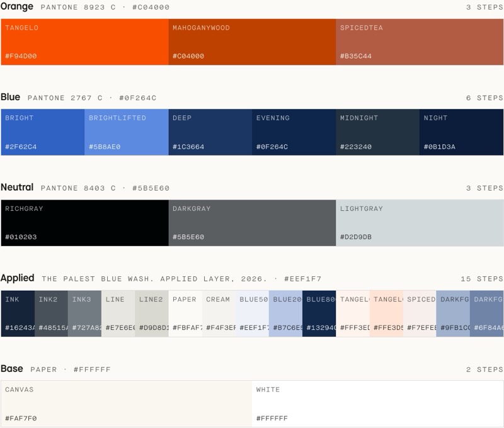Select the EVENING blue swatch

[294, 132]
